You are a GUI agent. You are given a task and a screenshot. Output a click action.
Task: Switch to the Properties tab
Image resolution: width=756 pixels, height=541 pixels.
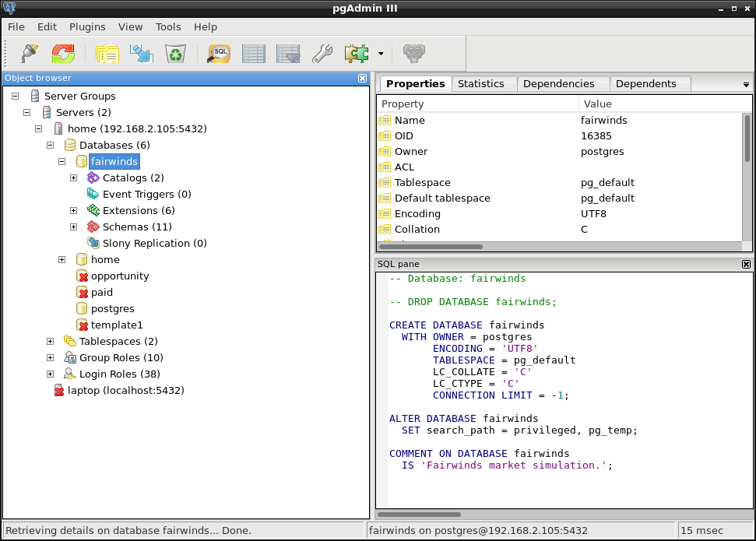[x=415, y=83]
